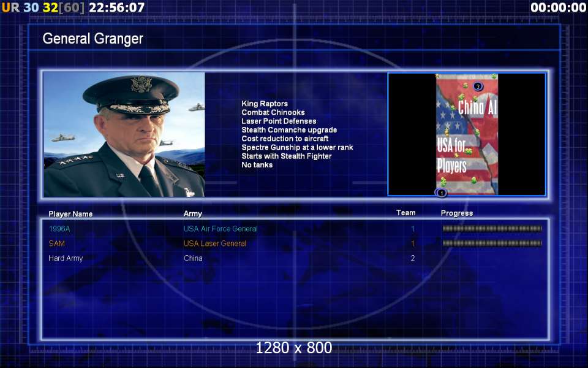The image size is (588, 368).
Task: Select start position marker 1 on map
Action: pos(442,193)
